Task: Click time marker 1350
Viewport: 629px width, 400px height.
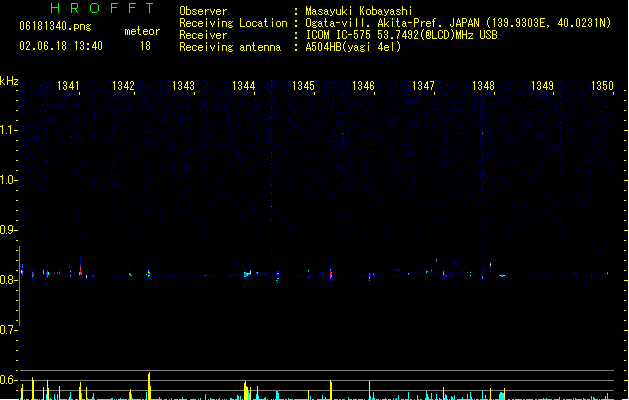Action: pos(603,86)
